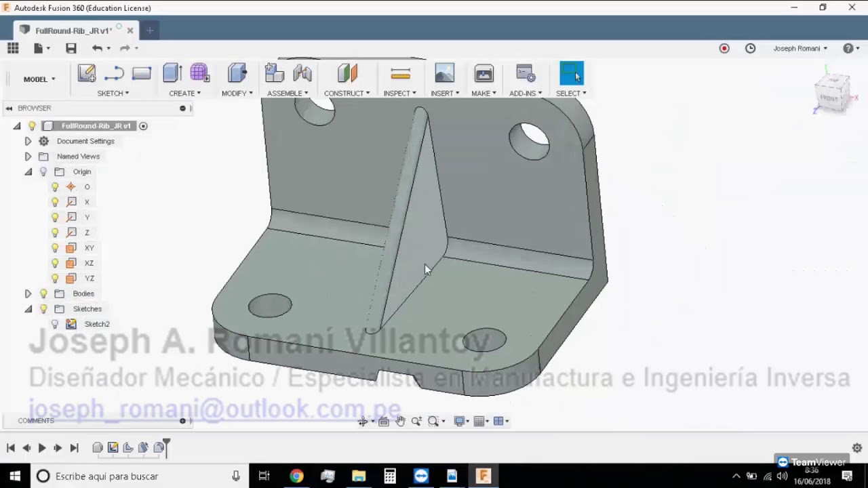Open the Joseph Romani account dropdown
The width and height of the screenshot is (868, 488).
[x=800, y=48]
